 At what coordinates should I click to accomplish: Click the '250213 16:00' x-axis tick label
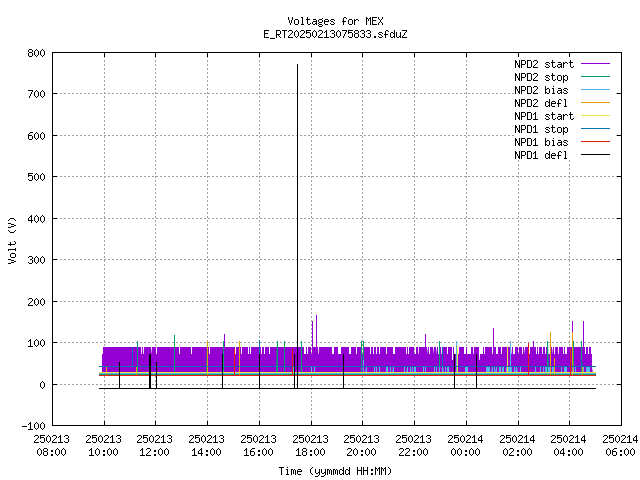click(x=258, y=446)
